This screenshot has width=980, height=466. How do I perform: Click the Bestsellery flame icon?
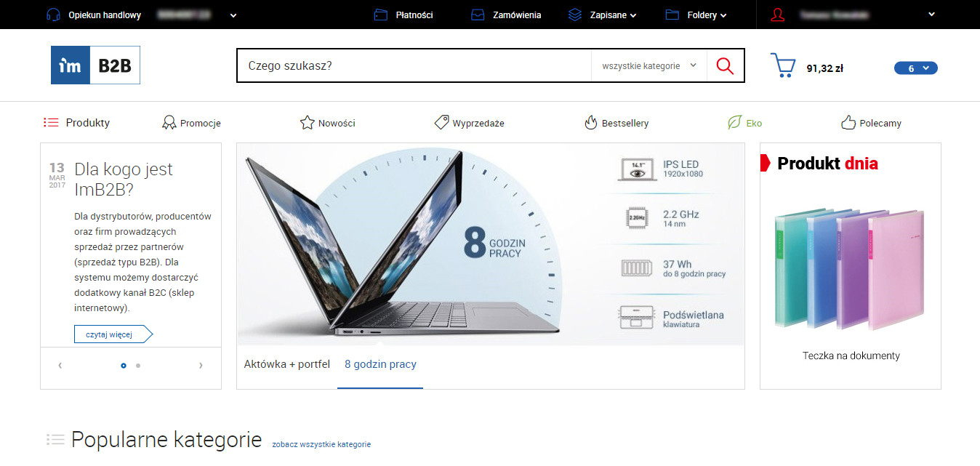pos(591,123)
